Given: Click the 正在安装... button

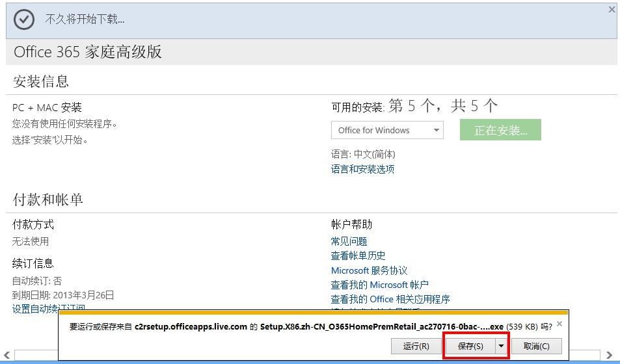Looking at the screenshot, I should point(500,129).
